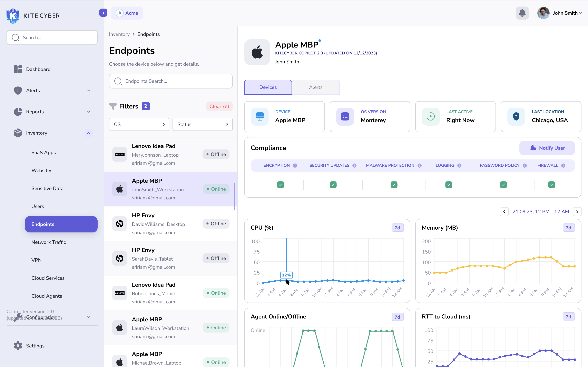588x367 pixels.
Task: Open notifications via the bell icon
Action: pyautogui.click(x=522, y=13)
